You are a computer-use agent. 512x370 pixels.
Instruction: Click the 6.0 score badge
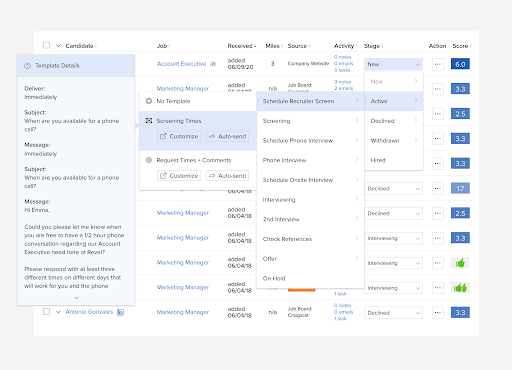click(460, 64)
